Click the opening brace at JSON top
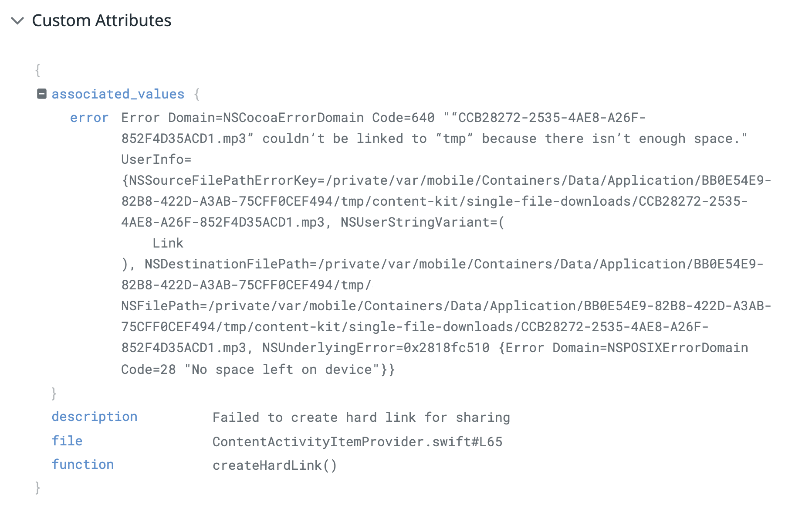This screenshot has height=509, width=812. point(38,70)
